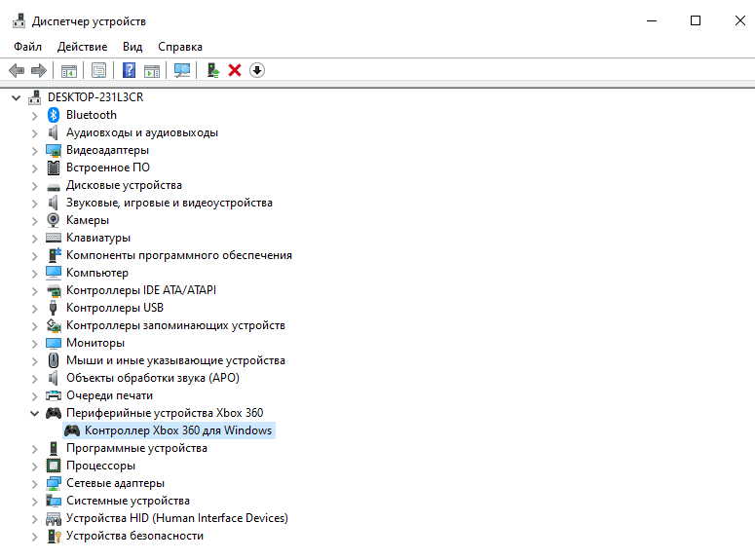The height and width of the screenshot is (560, 755).
Task: Toggle the action pane toolbar icon
Action: click(152, 70)
